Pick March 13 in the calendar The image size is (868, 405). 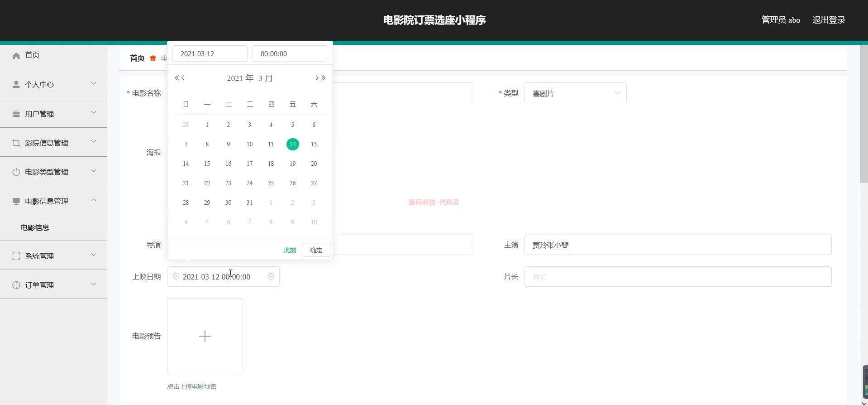(x=314, y=144)
